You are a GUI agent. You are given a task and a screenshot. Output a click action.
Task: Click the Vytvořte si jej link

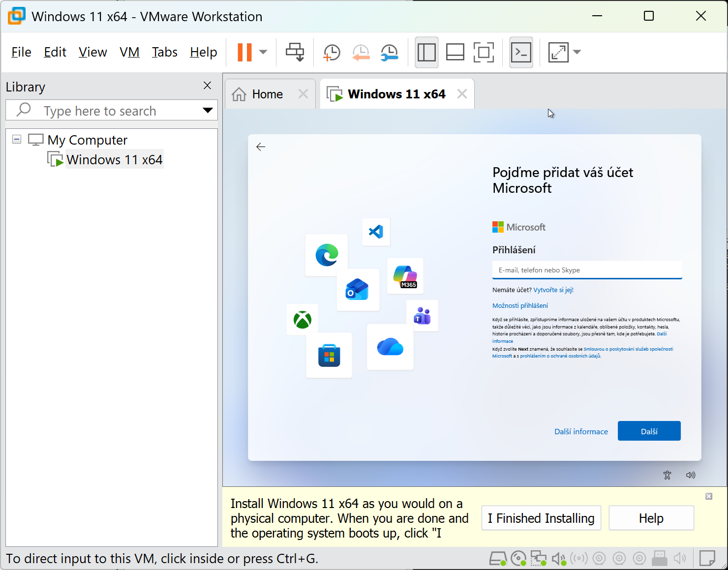553,290
